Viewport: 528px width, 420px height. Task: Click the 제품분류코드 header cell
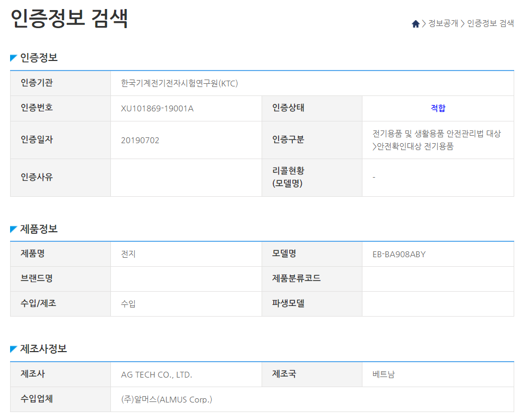296,278
